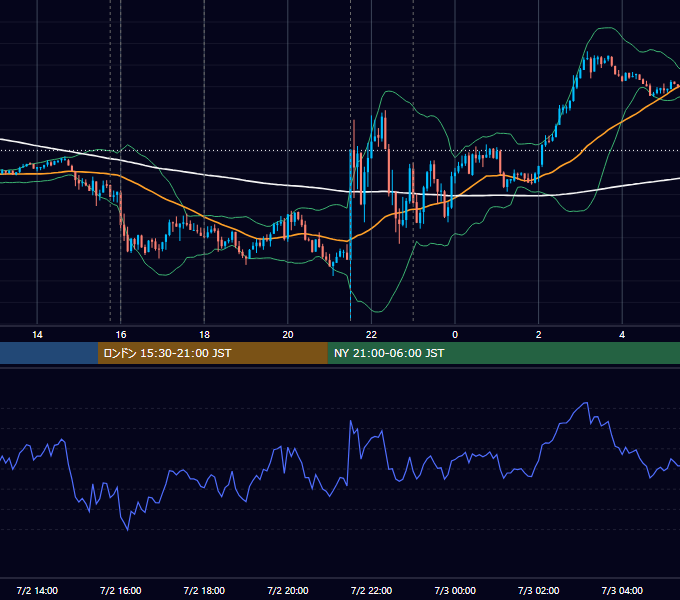Click the blue session bar before London
This screenshot has width=680, height=600.
point(49,353)
